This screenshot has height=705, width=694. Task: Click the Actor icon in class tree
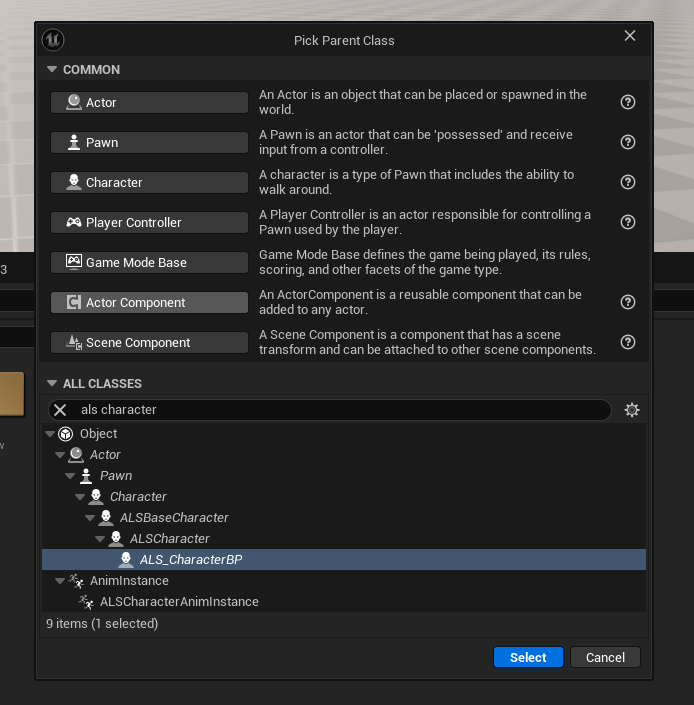tap(76, 455)
